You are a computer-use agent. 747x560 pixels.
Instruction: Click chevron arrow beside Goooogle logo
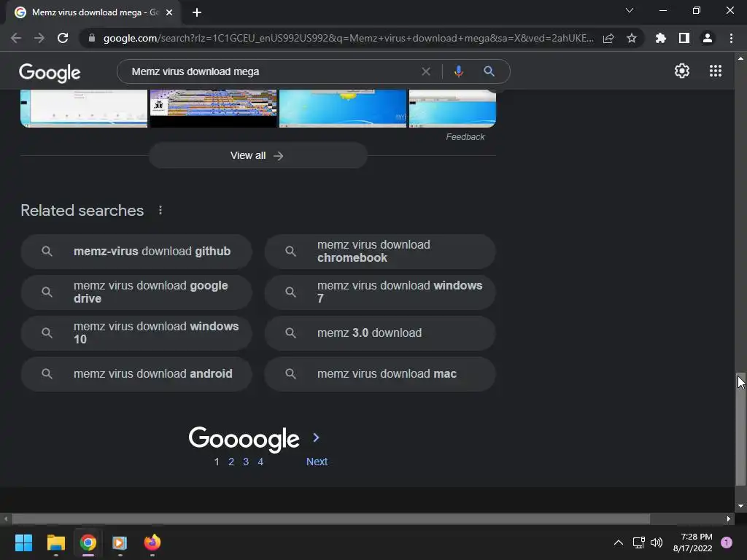[317, 437]
